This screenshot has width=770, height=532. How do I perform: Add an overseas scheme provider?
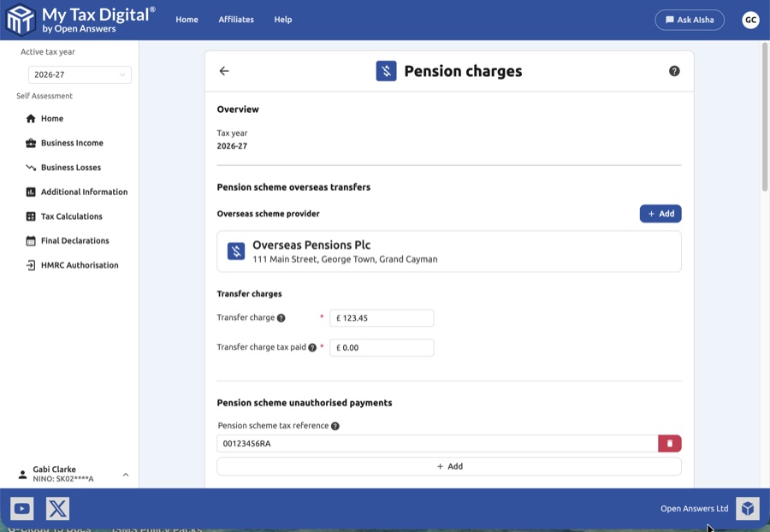point(660,214)
